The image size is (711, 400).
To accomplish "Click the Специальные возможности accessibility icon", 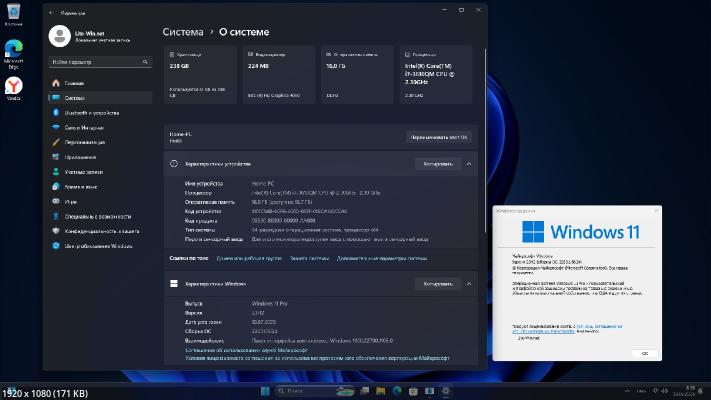I will pyautogui.click(x=56, y=216).
